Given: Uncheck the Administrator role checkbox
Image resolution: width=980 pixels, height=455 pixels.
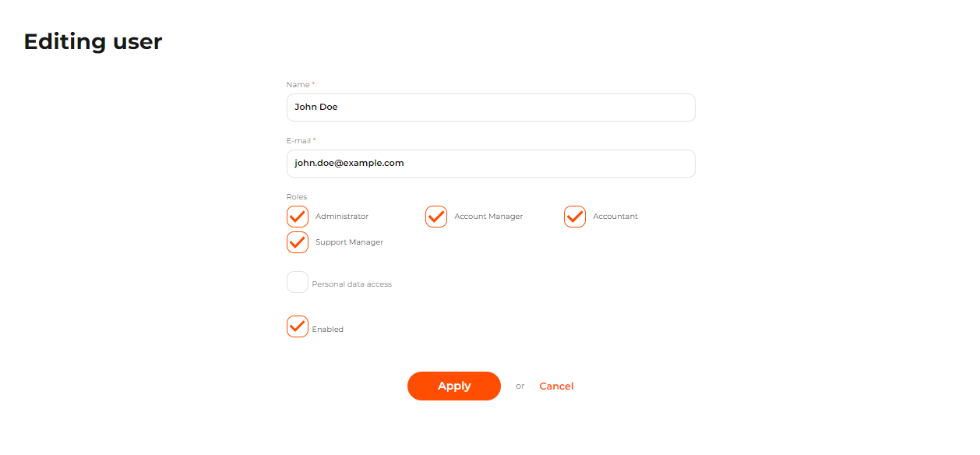Looking at the screenshot, I should point(298,217).
